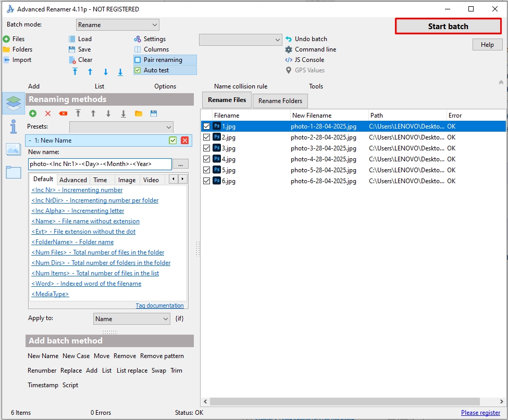Move list item to bottom blue arrow
This screenshot has height=420, width=508.
[x=120, y=72]
